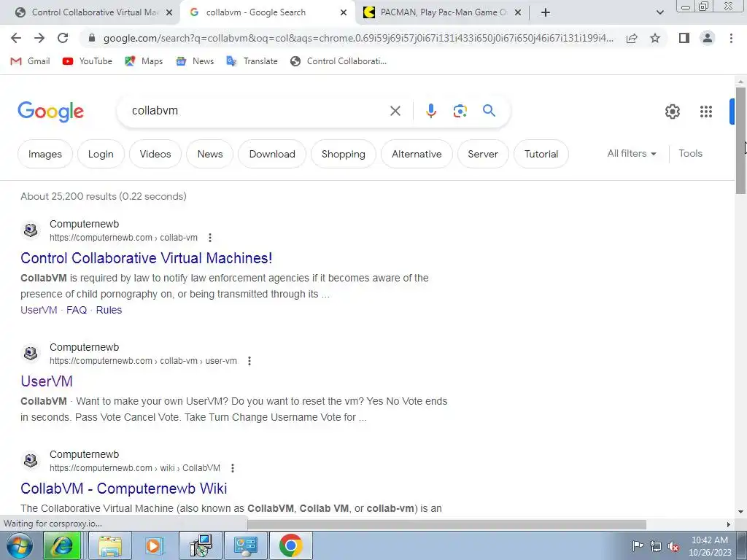The height and width of the screenshot is (560, 747).
Task: Go back to the previous page
Action: pyautogui.click(x=16, y=38)
